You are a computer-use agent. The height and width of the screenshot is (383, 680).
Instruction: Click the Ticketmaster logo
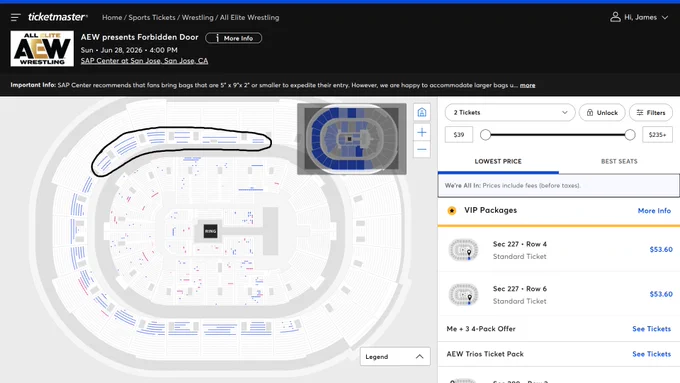click(x=58, y=17)
